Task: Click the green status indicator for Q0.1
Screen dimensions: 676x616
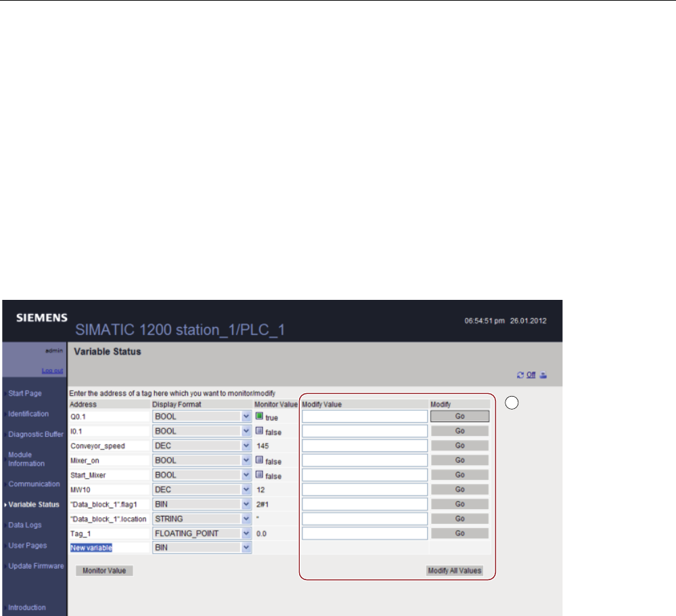Action: pyautogui.click(x=259, y=416)
